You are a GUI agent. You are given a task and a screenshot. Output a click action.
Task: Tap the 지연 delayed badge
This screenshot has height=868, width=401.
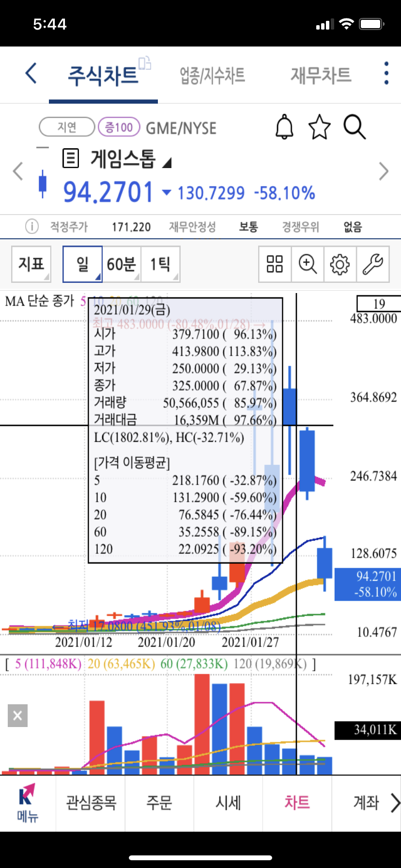click(67, 127)
